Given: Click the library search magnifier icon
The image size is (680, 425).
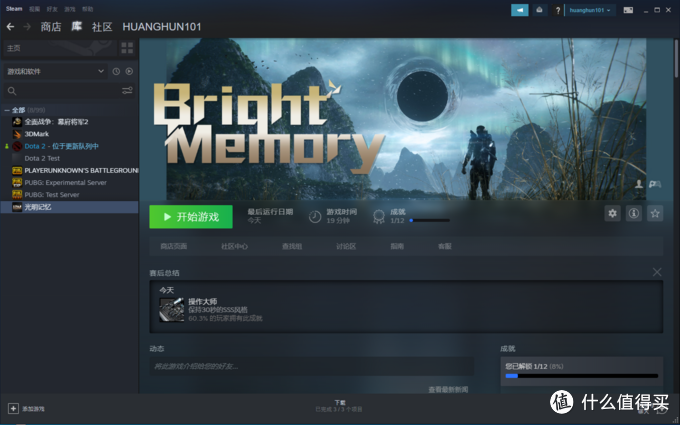Looking at the screenshot, I should pos(12,91).
